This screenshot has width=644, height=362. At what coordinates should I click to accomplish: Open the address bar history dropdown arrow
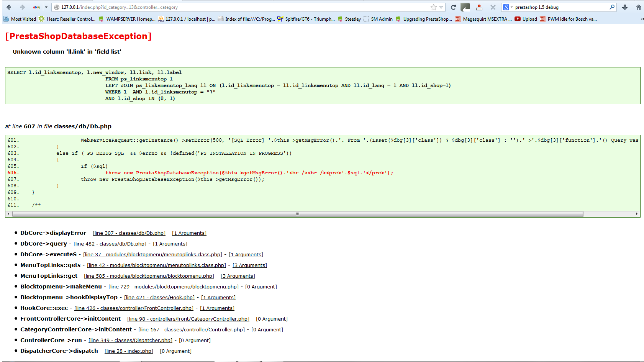click(441, 7)
